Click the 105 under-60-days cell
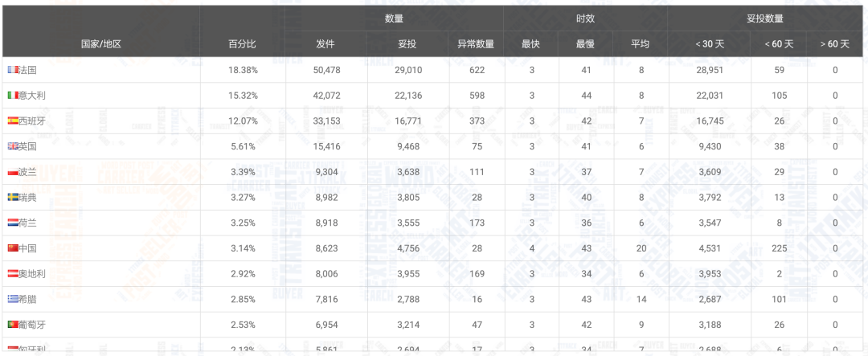The height and width of the screenshot is (356, 868). (780, 96)
